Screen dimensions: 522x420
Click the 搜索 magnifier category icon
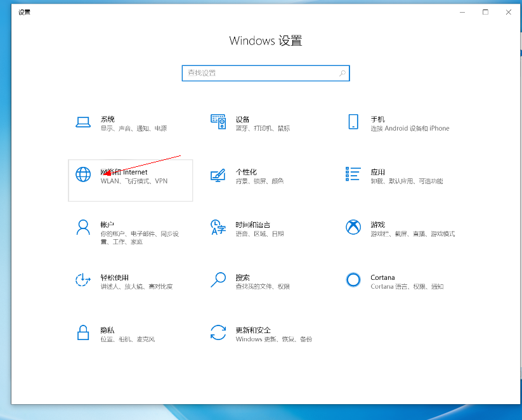pos(218,280)
